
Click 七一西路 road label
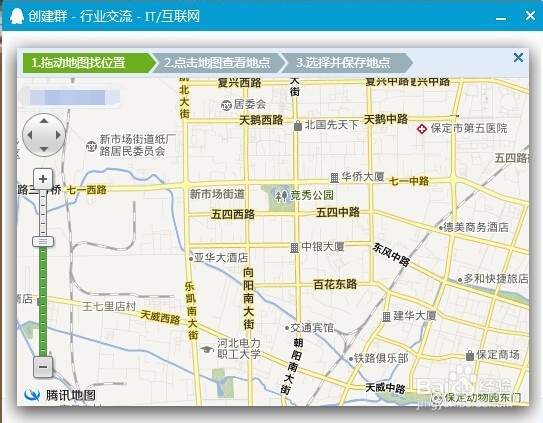87,190
